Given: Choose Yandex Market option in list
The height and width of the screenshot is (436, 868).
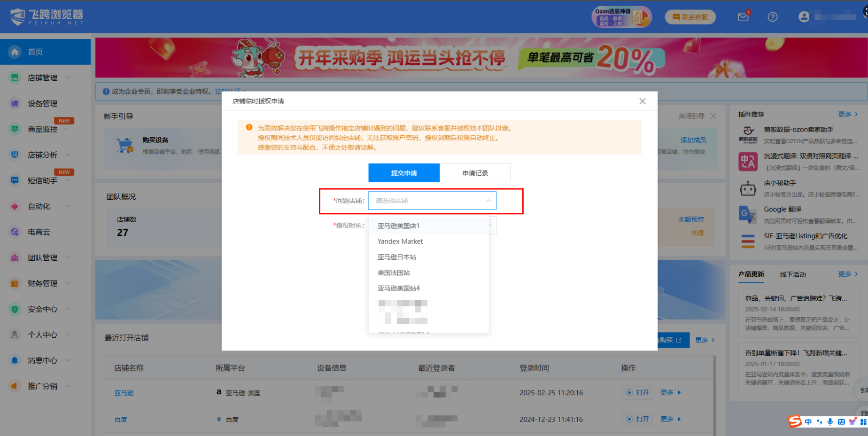Looking at the screenshot, I should (400, 241).
